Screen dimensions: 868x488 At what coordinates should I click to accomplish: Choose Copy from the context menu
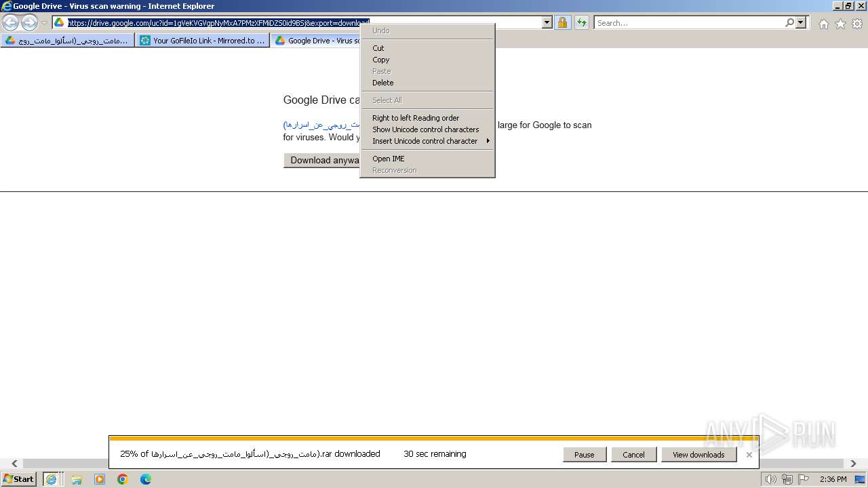tap(427, 60)
